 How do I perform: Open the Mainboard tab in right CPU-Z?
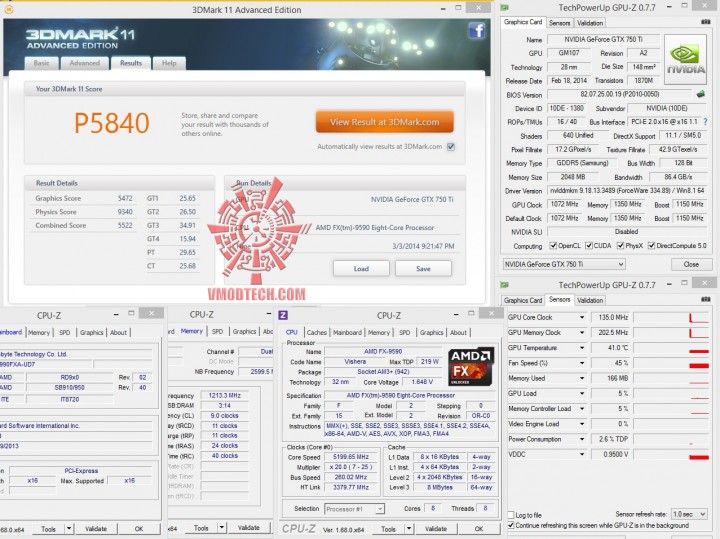(x=347, y=332)
